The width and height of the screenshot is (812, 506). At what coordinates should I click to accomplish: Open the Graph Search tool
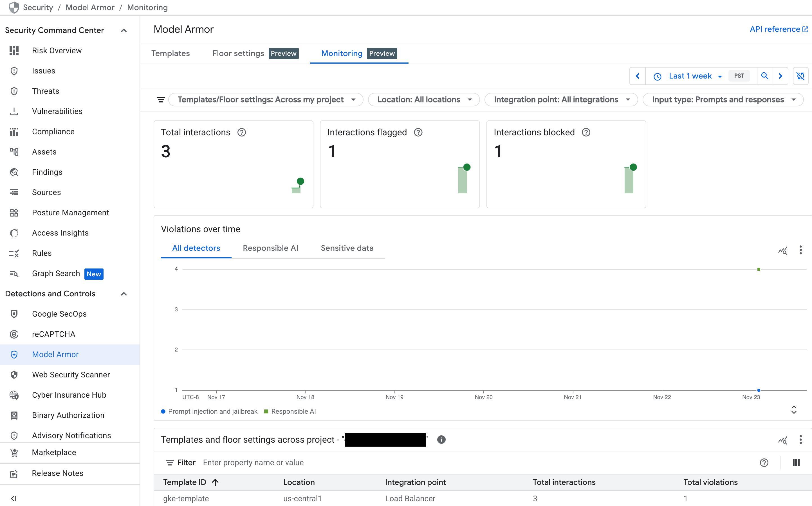[x=56, y=274]
